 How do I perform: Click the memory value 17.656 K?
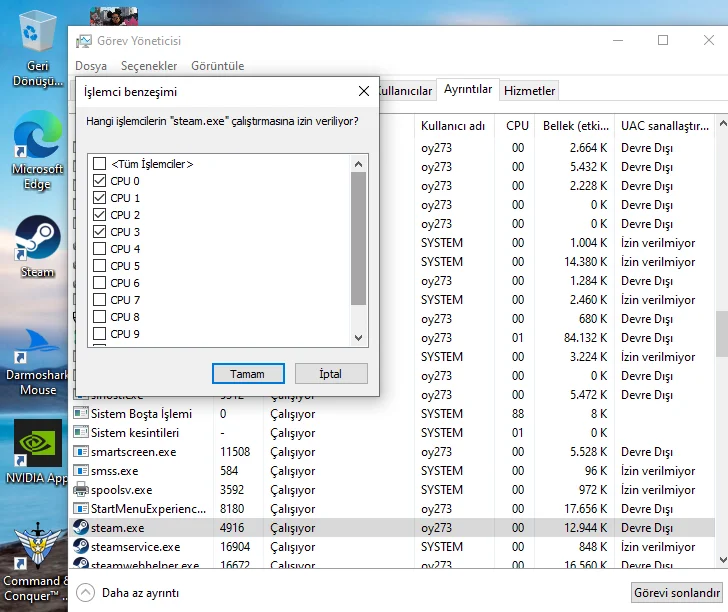point(585,508)
